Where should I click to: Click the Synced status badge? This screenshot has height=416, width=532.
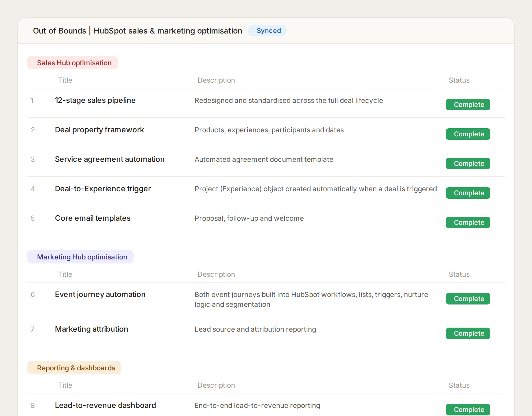point(267,31)
